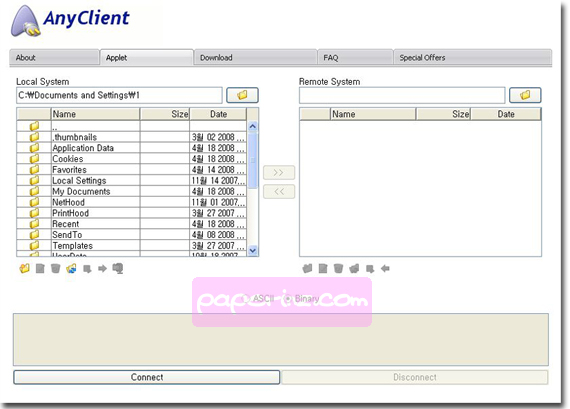Click folder icon beside SendTo

click(x=34, y=234)
